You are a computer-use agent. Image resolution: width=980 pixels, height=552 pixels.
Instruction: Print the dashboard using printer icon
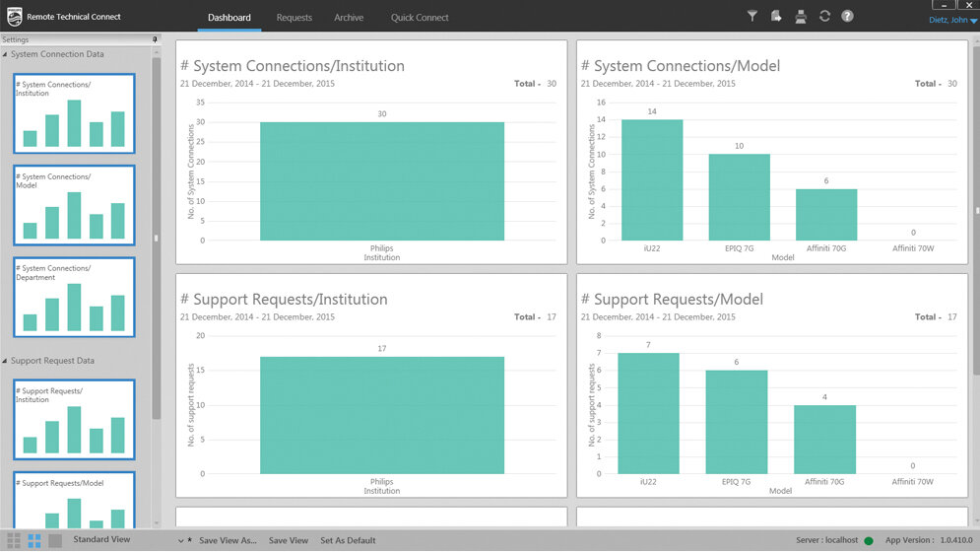coord(801,16)
